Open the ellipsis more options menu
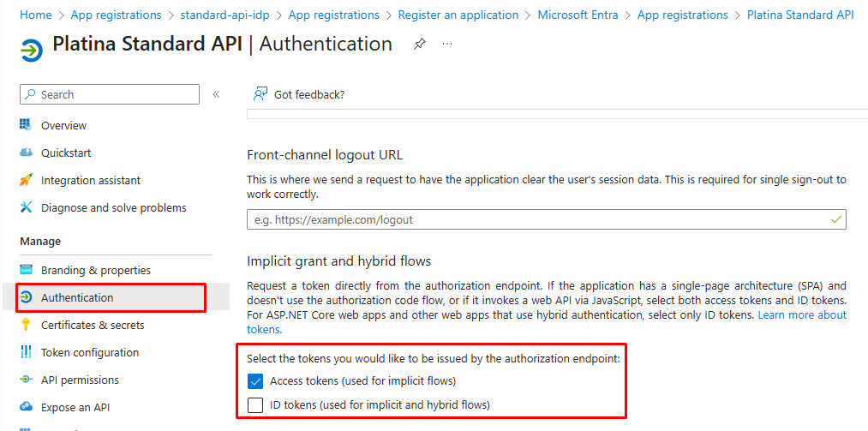 (447, 45)
